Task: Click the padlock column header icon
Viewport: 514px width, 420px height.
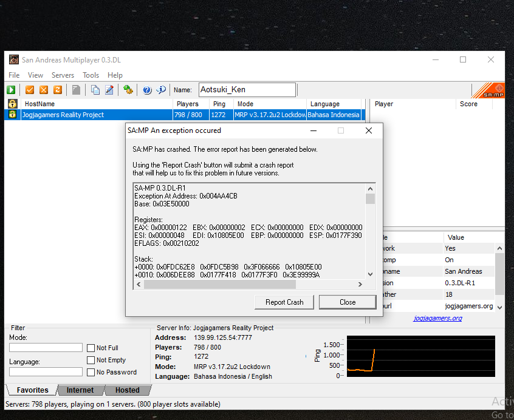Action: [x=13, y=104]
